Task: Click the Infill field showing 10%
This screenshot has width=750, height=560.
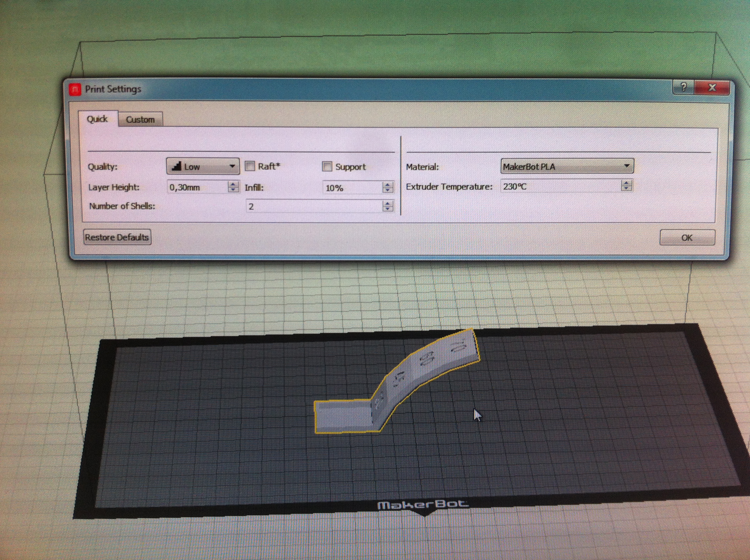Action: (353, 188)
